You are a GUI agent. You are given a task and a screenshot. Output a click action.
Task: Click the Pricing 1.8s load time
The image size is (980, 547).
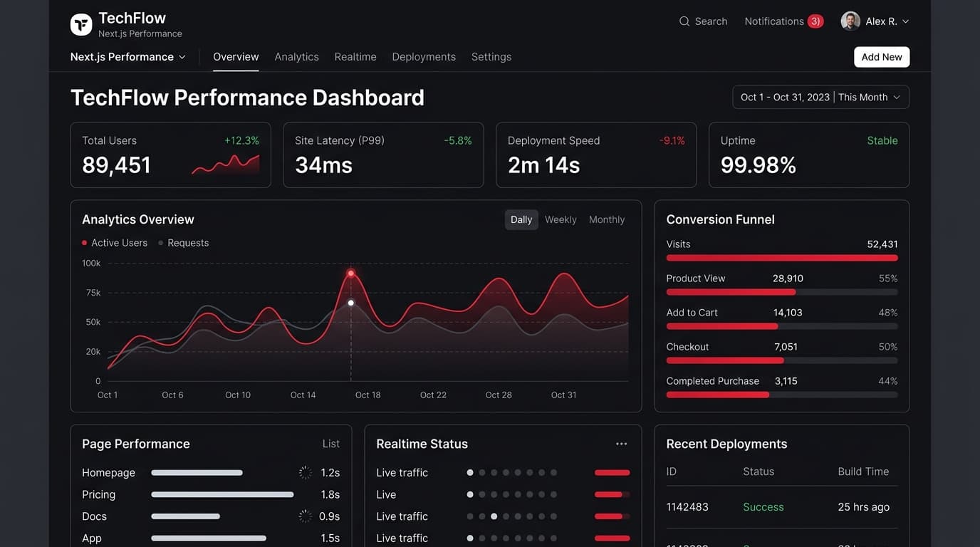(330, 494)
